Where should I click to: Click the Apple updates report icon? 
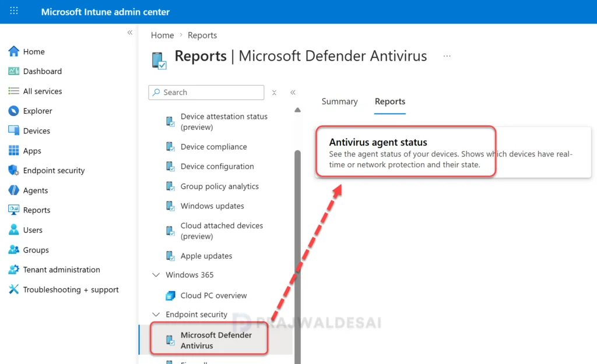click(171, 256)
